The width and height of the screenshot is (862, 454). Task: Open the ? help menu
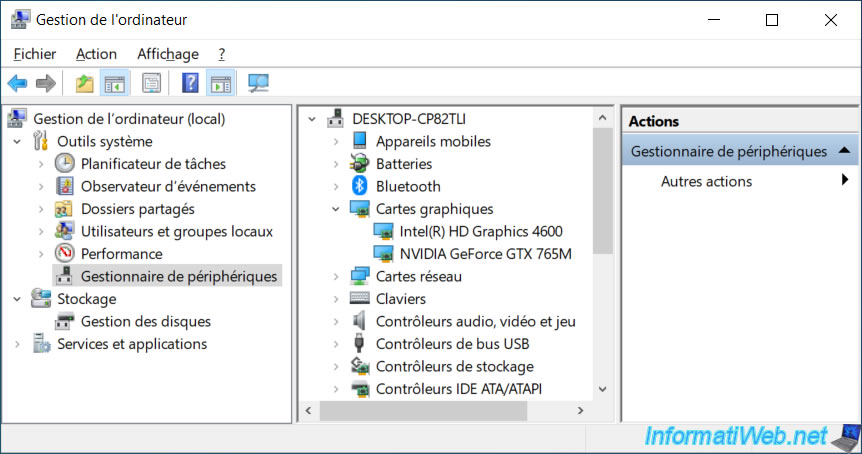point(222,54)
